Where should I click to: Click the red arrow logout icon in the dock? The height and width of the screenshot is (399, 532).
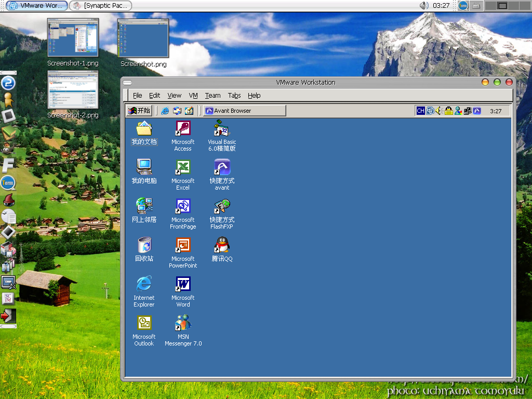(8, 315)
